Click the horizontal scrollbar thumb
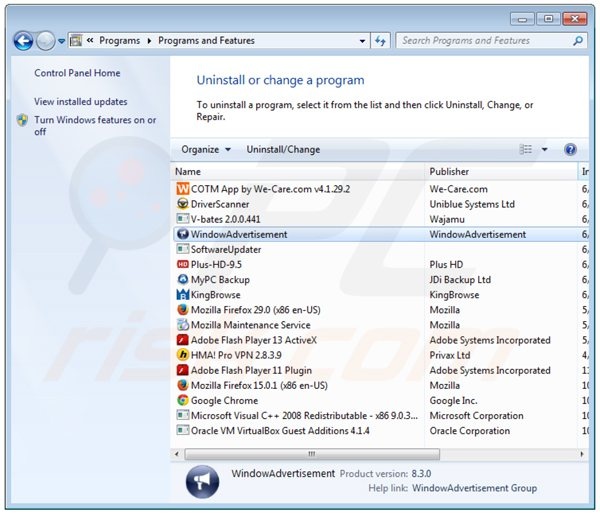This screenshot has width=600, height=516. 312,454
